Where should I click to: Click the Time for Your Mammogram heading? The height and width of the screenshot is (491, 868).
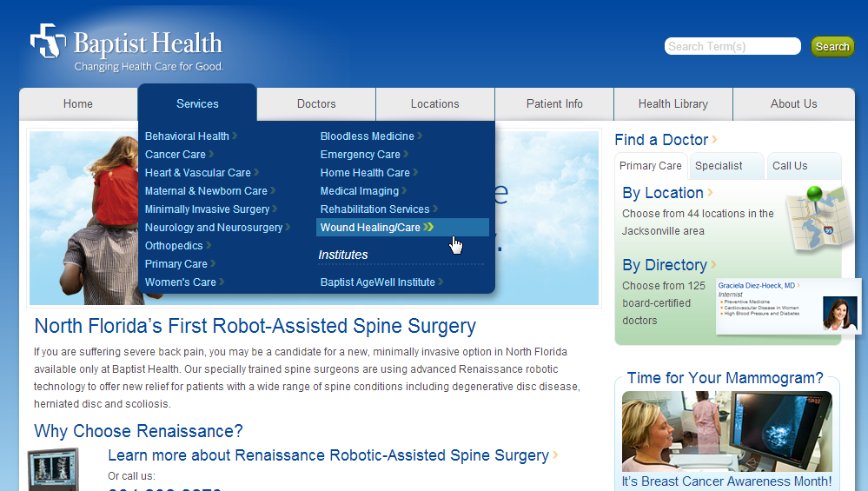click(726, 378)
